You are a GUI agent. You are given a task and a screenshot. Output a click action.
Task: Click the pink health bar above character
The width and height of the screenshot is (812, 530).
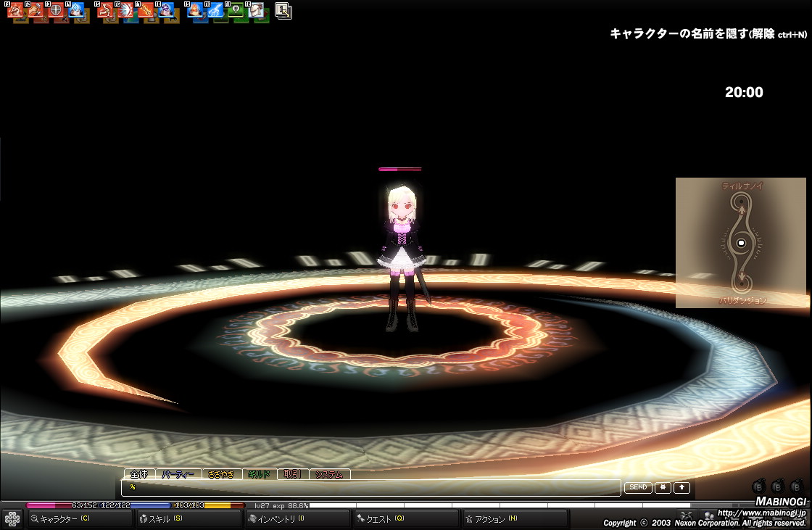(399, 169)
